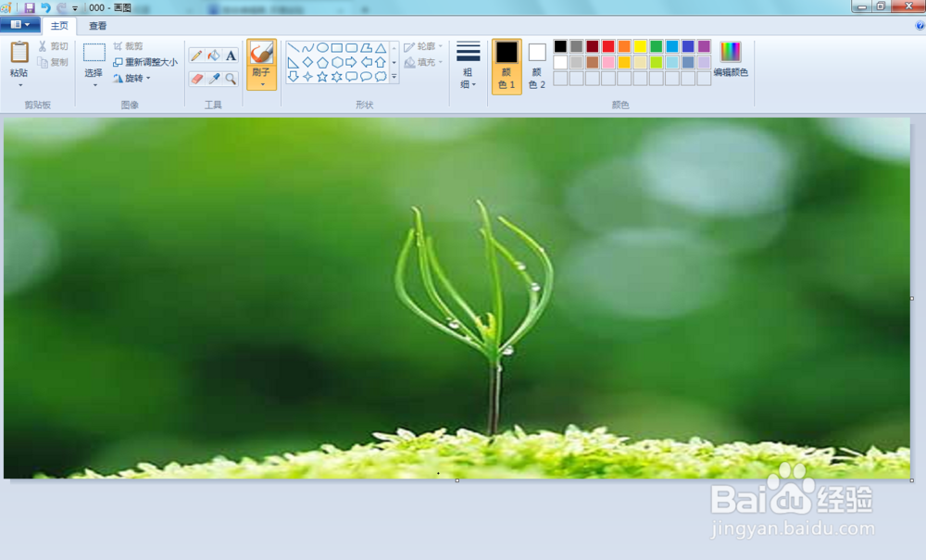Screen dimensions: 926x560
Task: Click the canvas bottom-right resize handle
Action: point(912,480)
